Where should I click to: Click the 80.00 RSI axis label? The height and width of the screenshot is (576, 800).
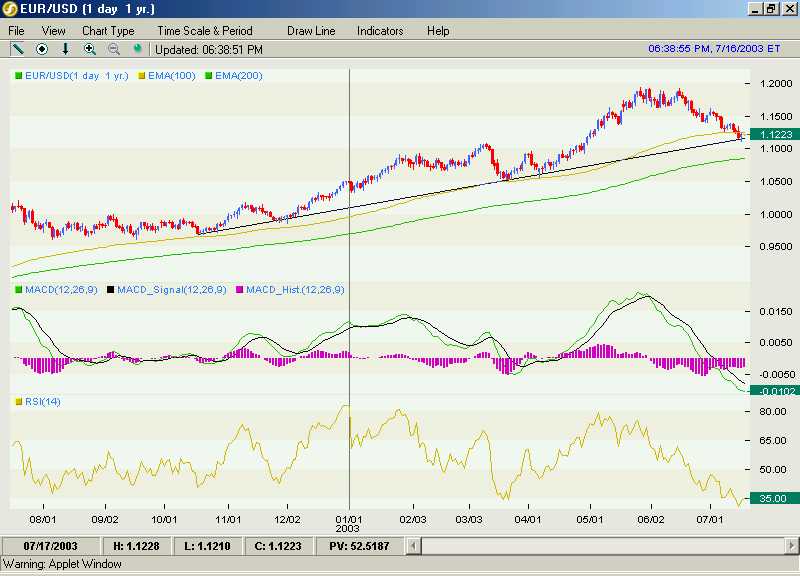(x=773, y=411)
